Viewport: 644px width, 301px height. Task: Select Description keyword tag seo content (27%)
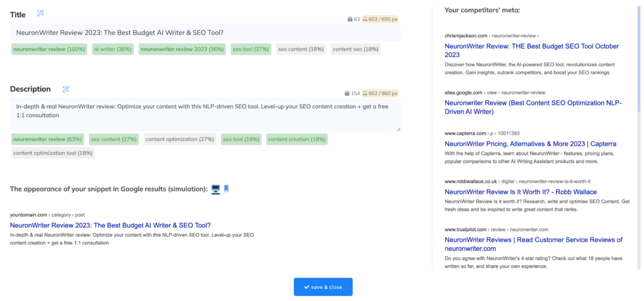[114, 139]
